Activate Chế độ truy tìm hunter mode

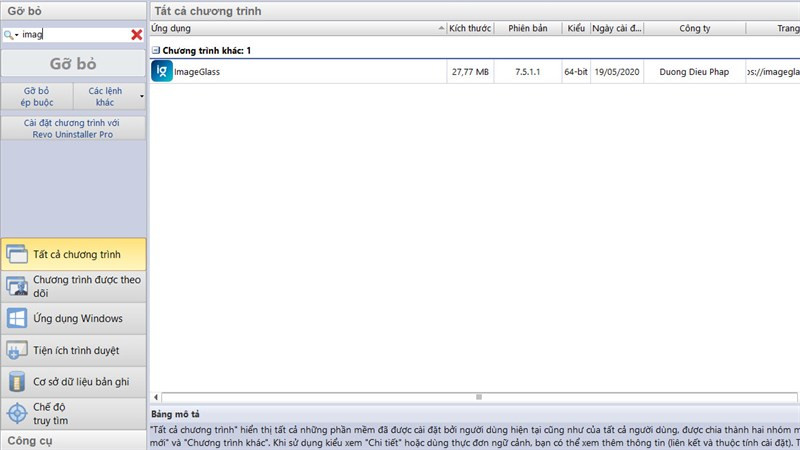click(73, 414)
